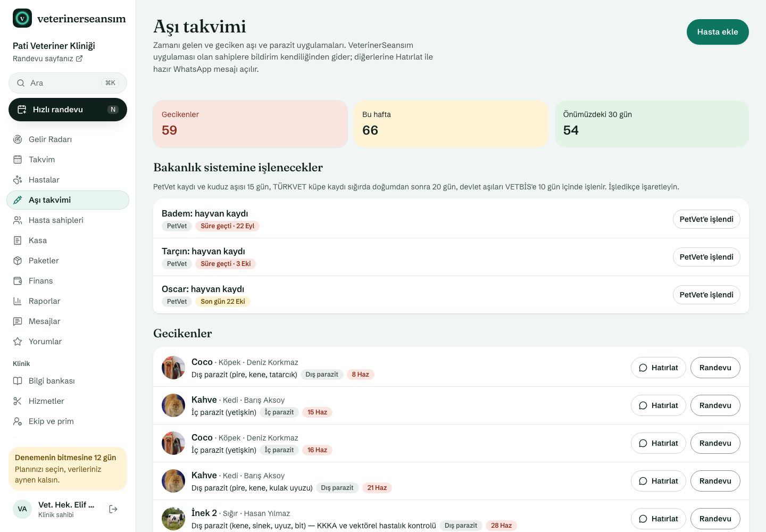Mark Oscar as PetVet'e işlendi
This screenshot has width=766, height=532.
tap(706, 295)
